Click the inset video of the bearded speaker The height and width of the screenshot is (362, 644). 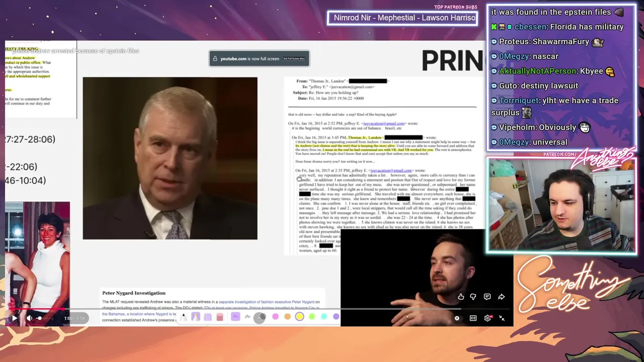point(427,278)
